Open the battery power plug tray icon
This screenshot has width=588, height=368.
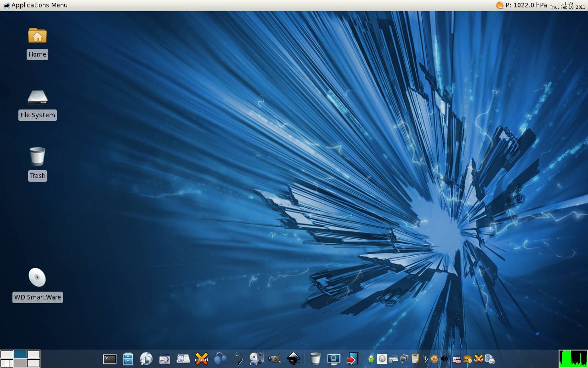click(490, 359)
